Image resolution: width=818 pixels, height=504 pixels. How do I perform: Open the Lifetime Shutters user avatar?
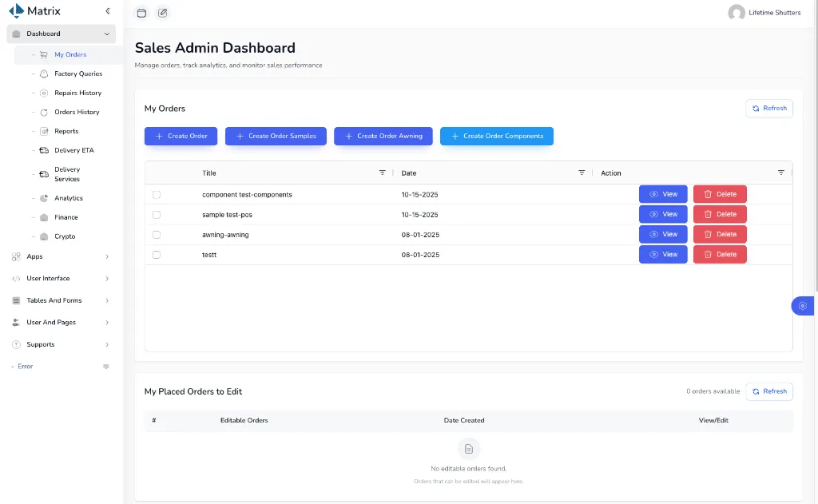tap(736, 13)
